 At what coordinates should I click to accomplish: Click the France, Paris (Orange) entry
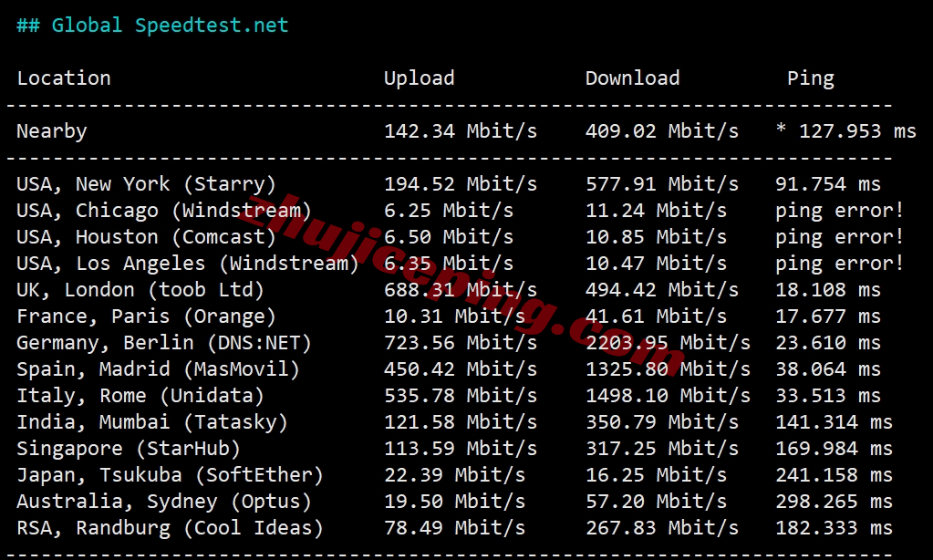pyautogui.click(x=146, y=316)
